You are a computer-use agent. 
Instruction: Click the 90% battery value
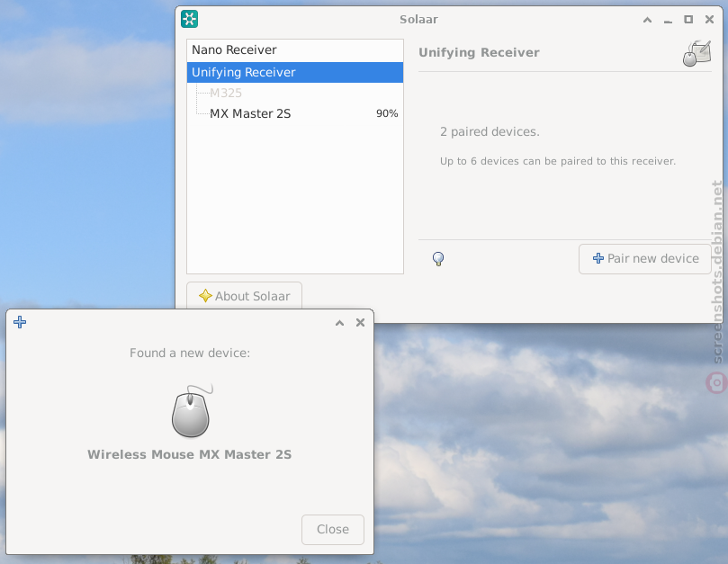click(387, 113)
